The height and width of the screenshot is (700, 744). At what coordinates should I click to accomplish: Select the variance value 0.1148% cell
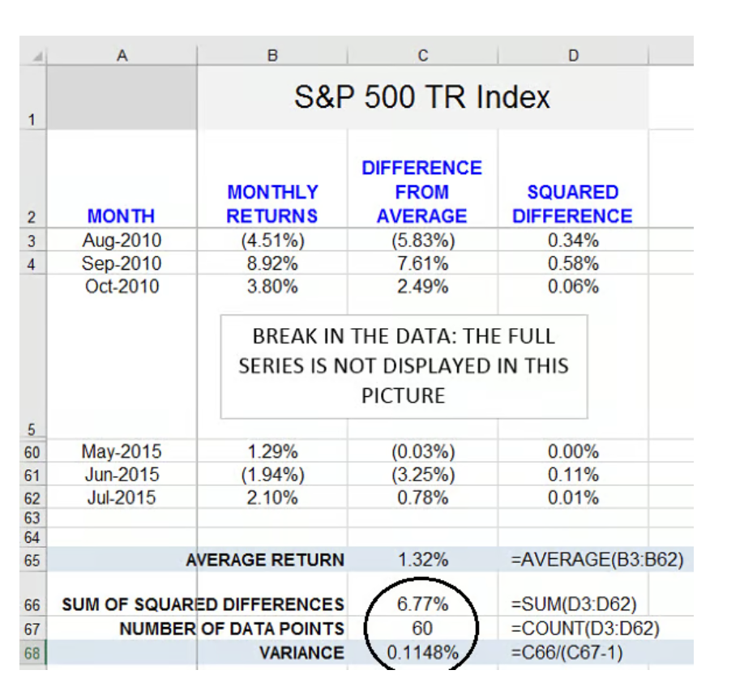tap(421, 653)
